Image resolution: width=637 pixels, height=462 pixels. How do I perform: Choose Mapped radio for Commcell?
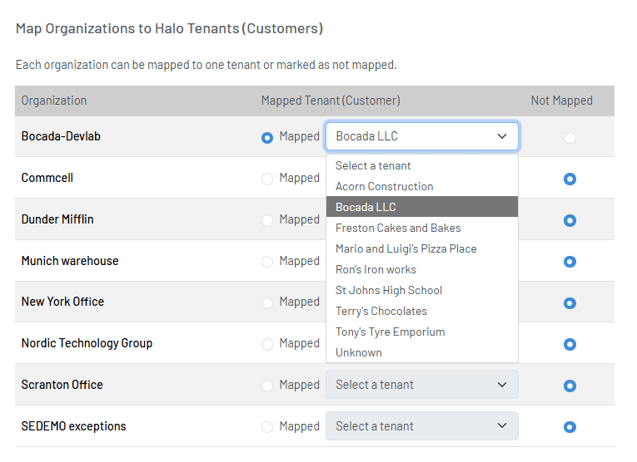[267, 179]
